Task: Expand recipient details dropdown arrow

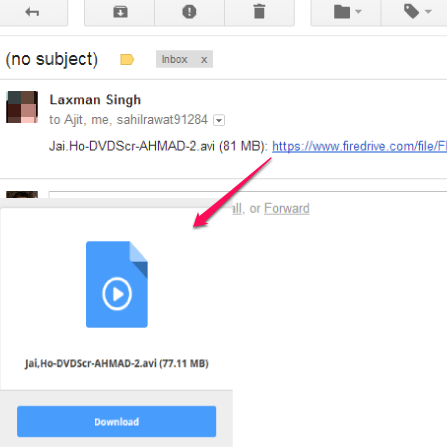Action: pyautogui.click(x=219, y=120)
